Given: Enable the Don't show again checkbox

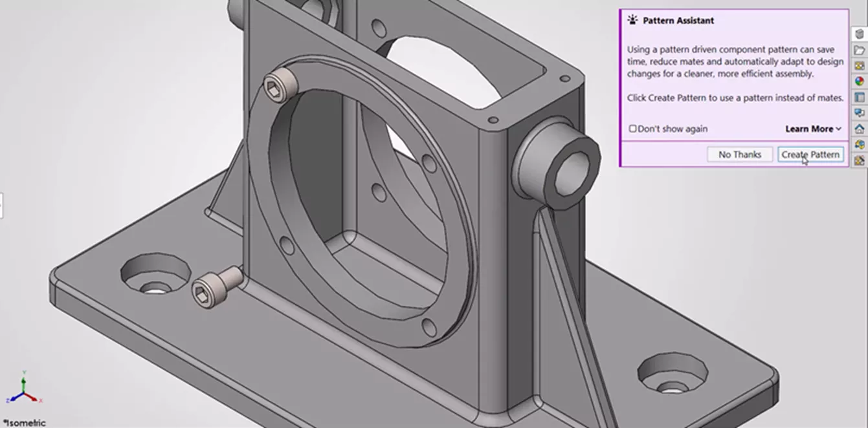Looking at the screenshot, I should pyautogui.click(x=632, y=129).
